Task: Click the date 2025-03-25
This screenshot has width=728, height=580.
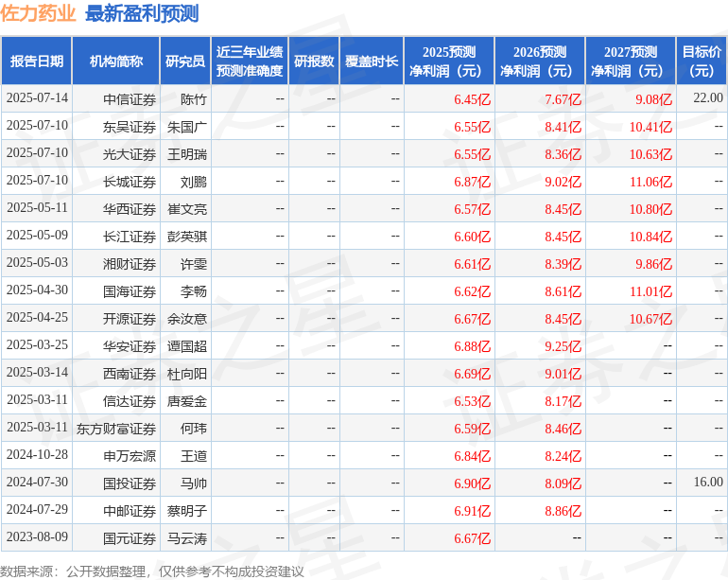Action: tap(37, 344)
